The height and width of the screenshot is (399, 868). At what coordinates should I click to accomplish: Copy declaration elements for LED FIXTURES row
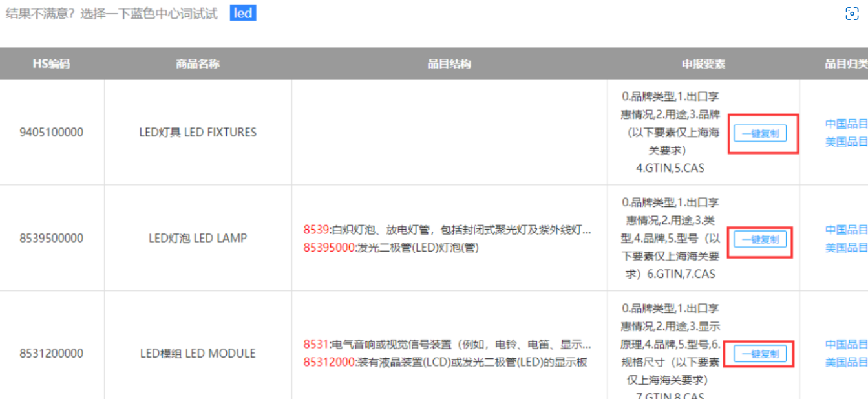(x=760, y=134)
